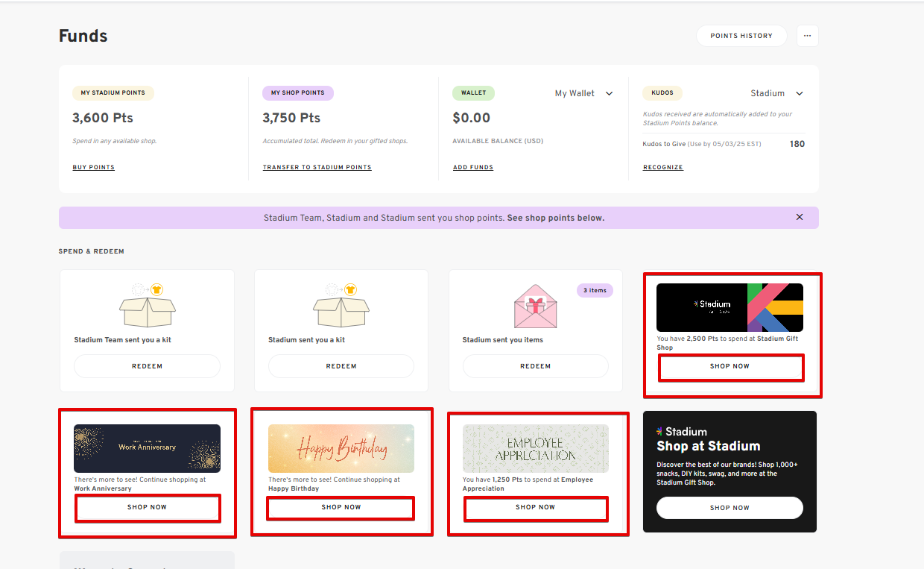The height and width of the screenshot is (569, 924).
Task: Shop now at Happy Birthday
Action: click(341, 507)
